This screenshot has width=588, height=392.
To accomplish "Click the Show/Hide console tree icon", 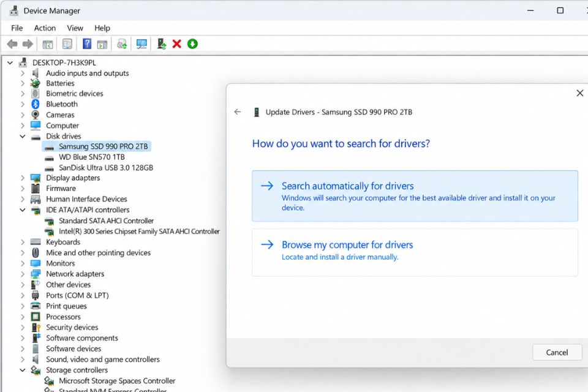I will pyautogui.click(x=48, y=44).
